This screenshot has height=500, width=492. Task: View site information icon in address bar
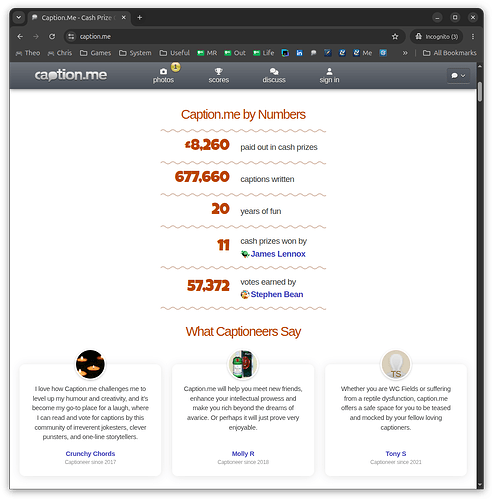coord(71,36)
